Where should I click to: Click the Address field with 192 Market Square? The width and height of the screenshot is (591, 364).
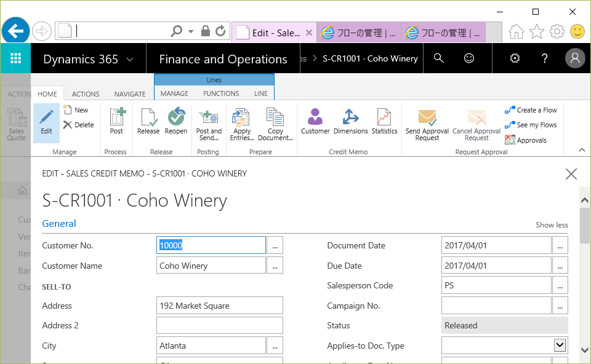pyautogui.click(x=220, y=305)
